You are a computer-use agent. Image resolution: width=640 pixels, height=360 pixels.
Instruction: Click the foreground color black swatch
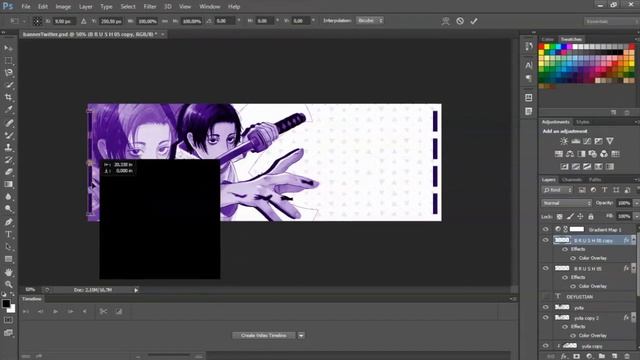click(5, 303)
